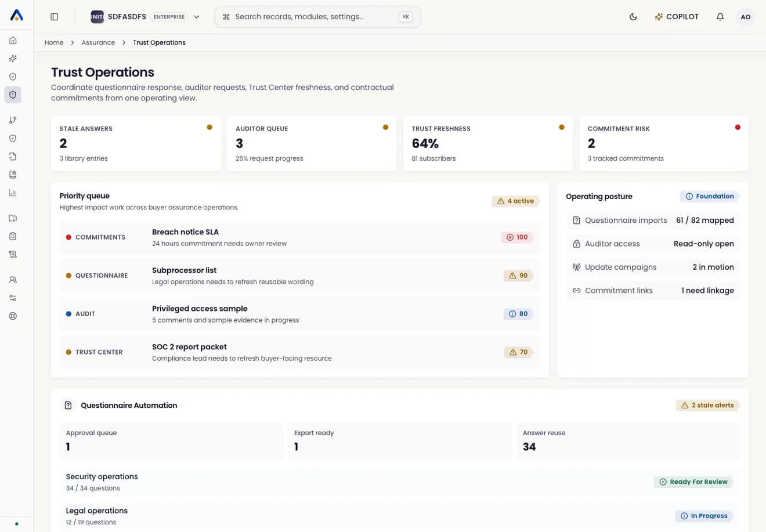Open the Commitment Risk metric card

click(x=664, y=143)
